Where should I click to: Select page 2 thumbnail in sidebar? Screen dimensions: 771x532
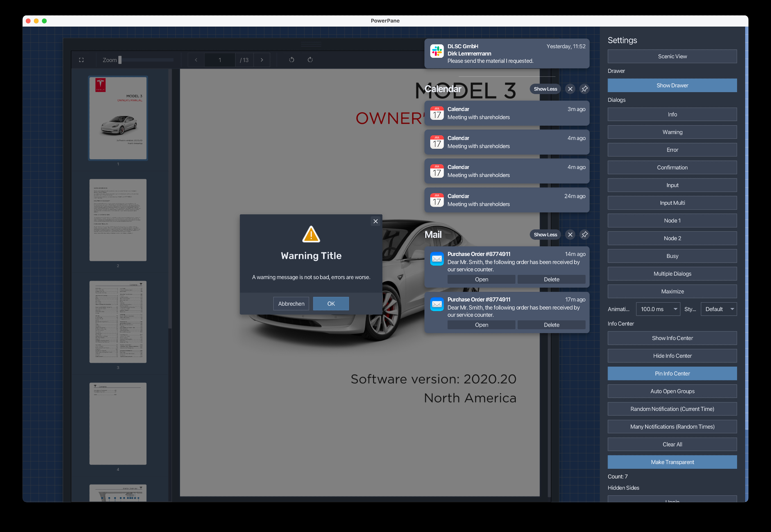118,220
